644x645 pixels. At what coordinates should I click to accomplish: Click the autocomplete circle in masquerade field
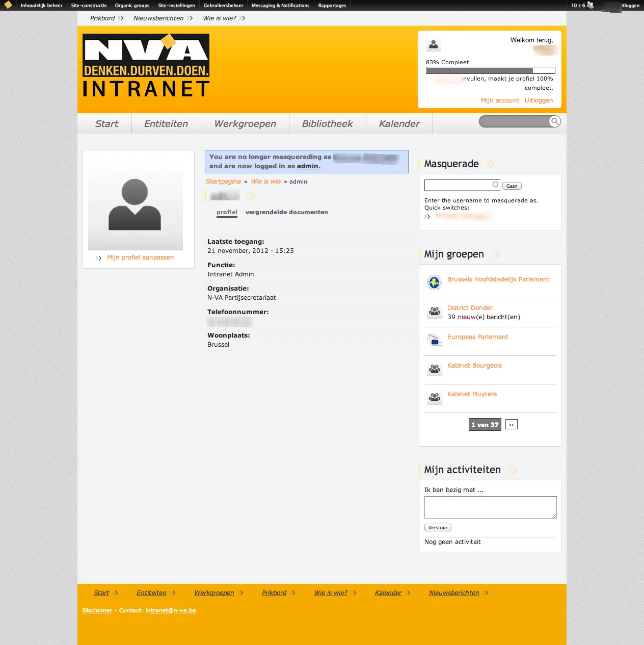point(495,185)
